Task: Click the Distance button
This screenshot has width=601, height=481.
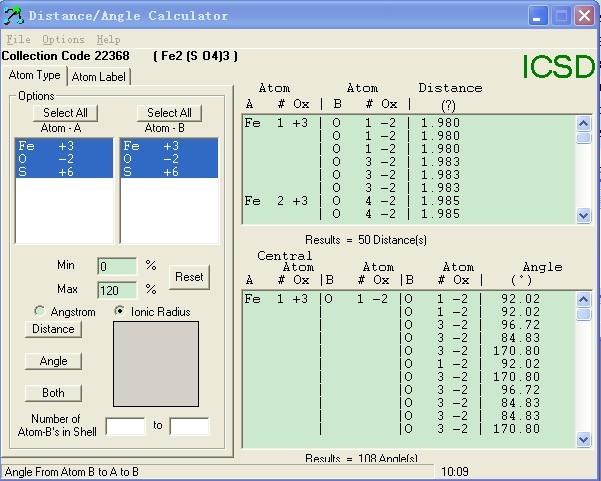Action: point(53,329)
